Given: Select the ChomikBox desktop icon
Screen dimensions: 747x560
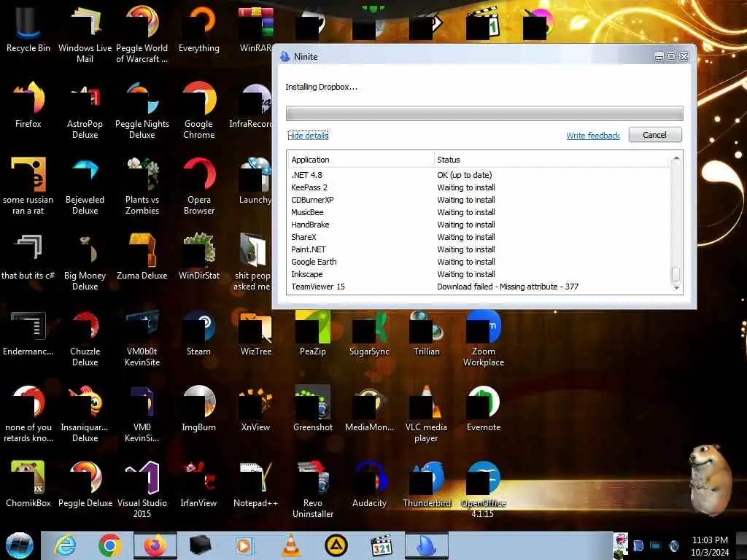Looking at the screenshot, I should [x=28, y=485].
